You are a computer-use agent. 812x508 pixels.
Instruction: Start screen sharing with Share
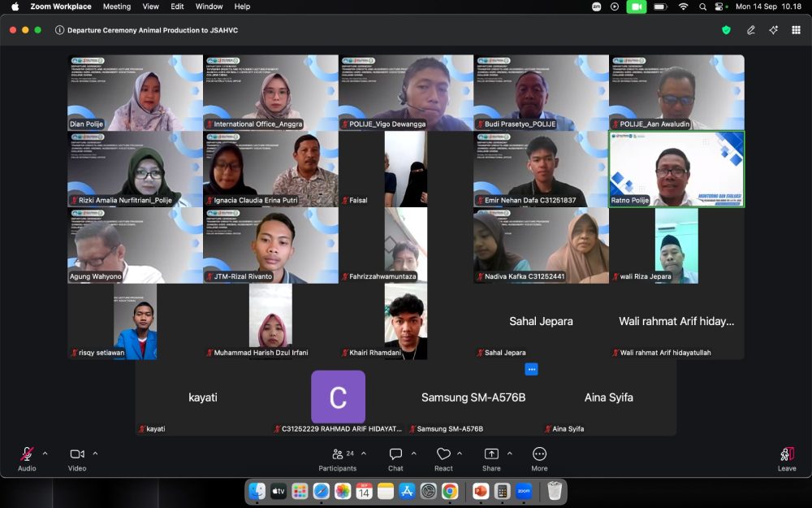tap(491, 459)
